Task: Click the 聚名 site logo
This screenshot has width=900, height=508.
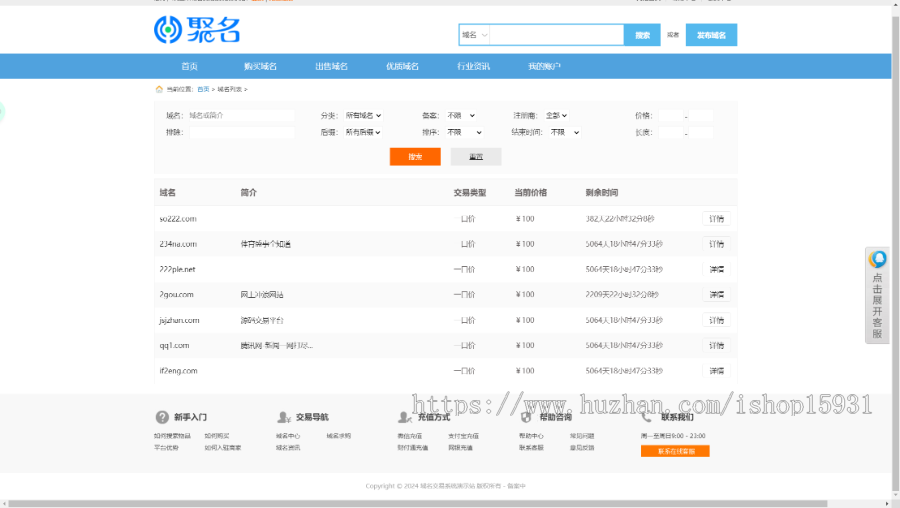Action: tap(197, 30)
